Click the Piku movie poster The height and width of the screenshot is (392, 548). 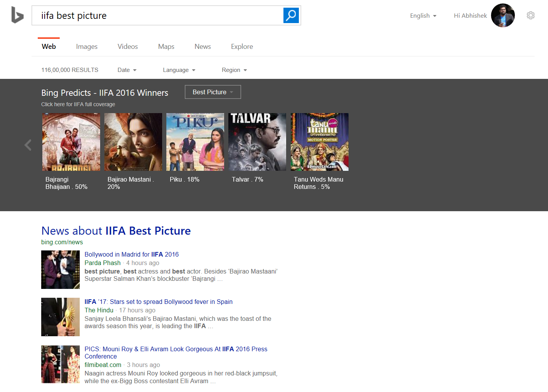195,142
